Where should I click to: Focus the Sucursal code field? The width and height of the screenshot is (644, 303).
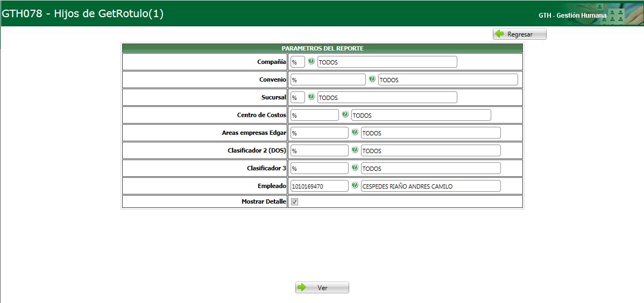tap(298, 97)
